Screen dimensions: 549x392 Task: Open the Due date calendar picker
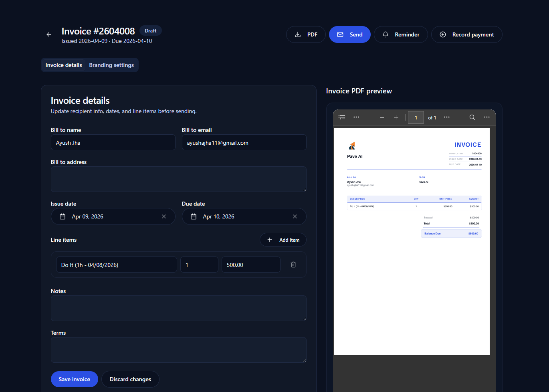(244, 216)
